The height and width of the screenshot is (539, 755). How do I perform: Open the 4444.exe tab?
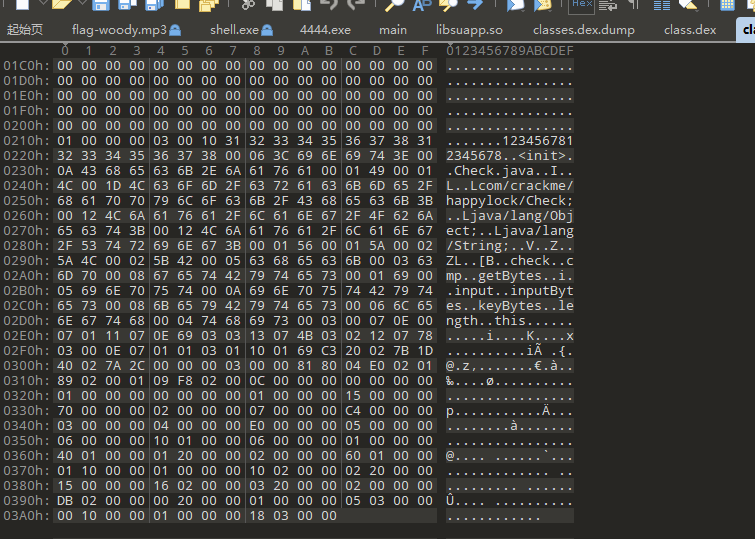tap(325, 30)
